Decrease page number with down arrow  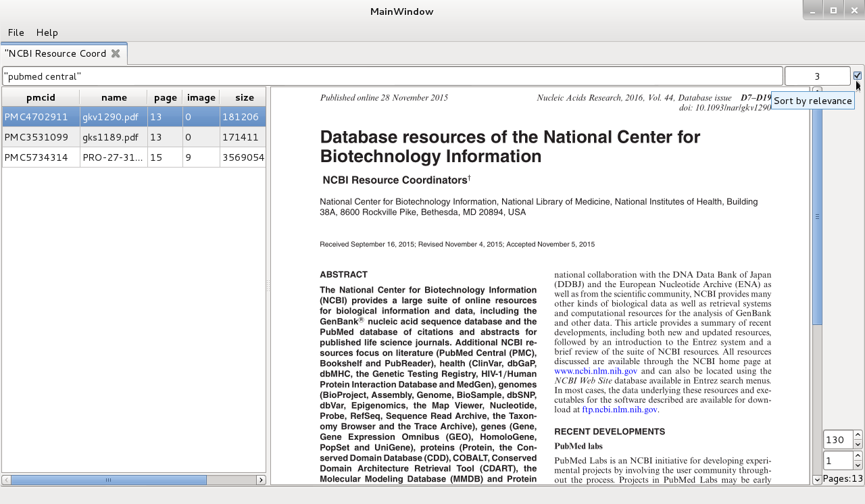(x=858, y=465)
